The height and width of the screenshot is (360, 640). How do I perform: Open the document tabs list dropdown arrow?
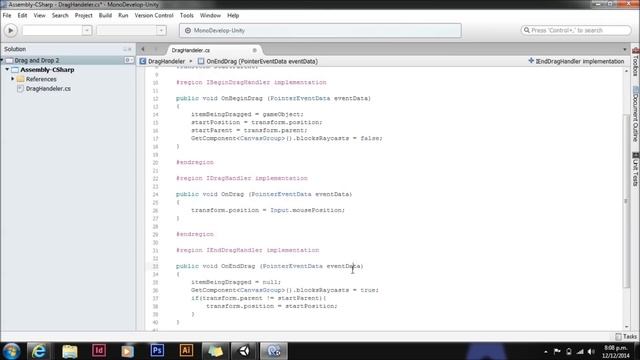pyautogui.click(x=624, y=49)
